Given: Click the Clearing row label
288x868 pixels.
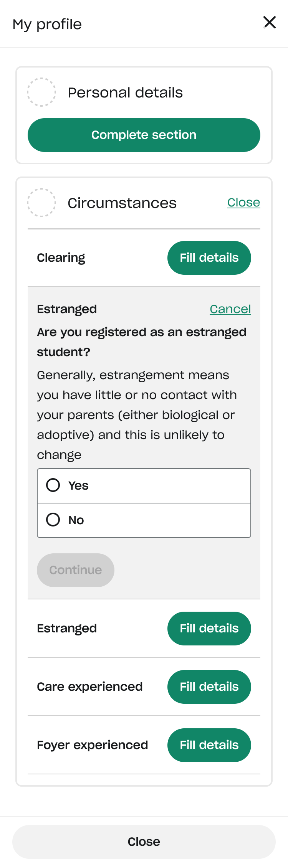Looking at the screenshot, I should pyautogui.click(x=61, y=258).
